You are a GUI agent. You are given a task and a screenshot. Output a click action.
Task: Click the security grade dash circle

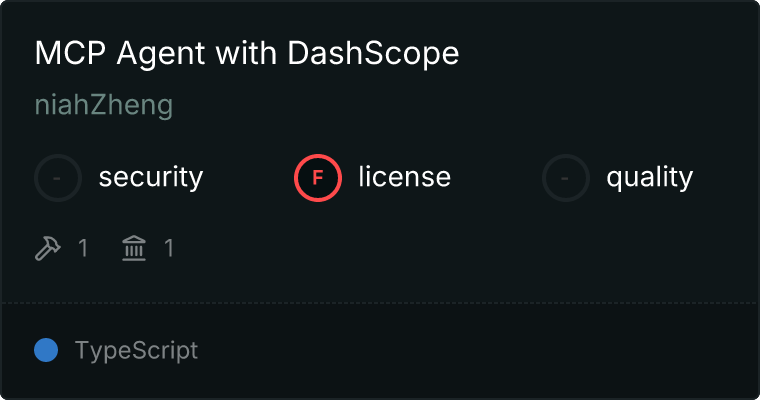click(x=58, y=178)
